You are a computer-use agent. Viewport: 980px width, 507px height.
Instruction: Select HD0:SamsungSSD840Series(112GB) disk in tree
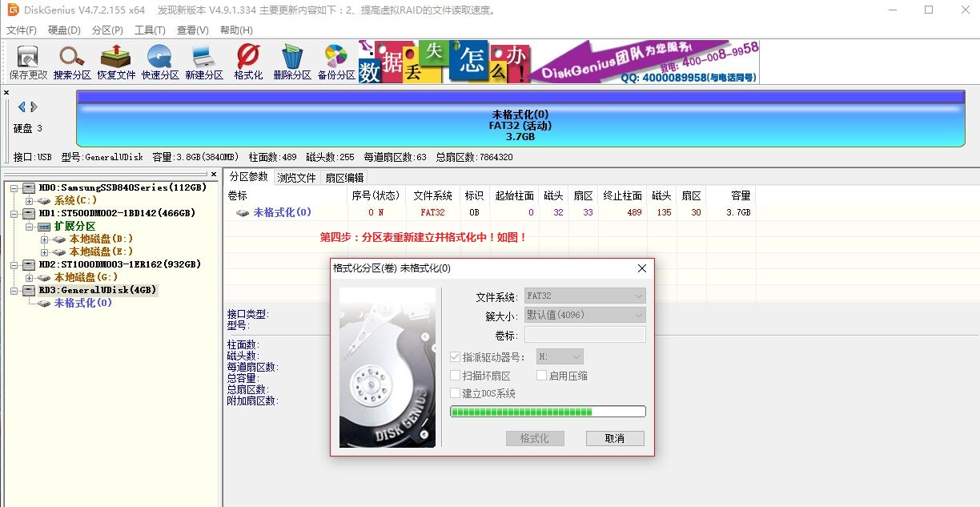(x=122, y=187)
